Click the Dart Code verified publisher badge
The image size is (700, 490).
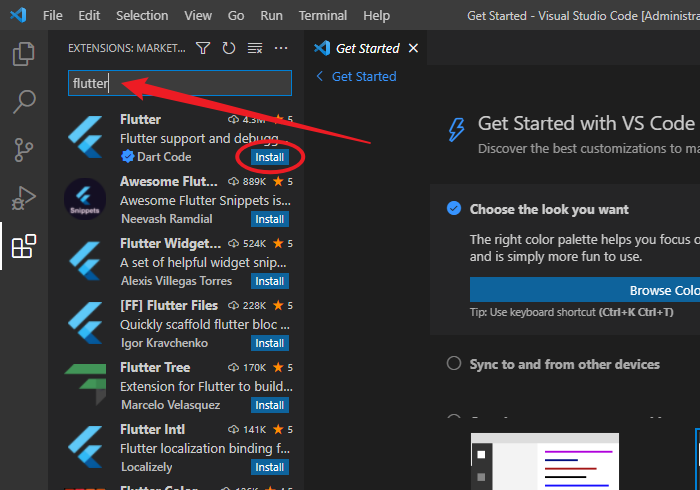click(x=128, y=157)
